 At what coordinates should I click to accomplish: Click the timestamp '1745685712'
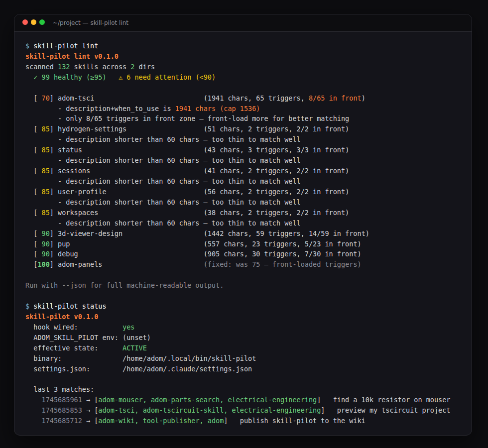pyautogui.click(x=62, y=421)
